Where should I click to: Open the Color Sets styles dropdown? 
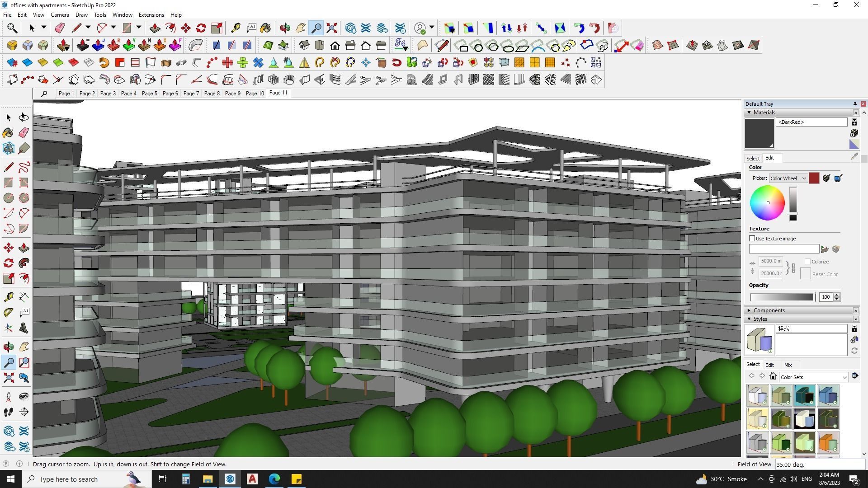pyautogui.click(x=814, y=377)
